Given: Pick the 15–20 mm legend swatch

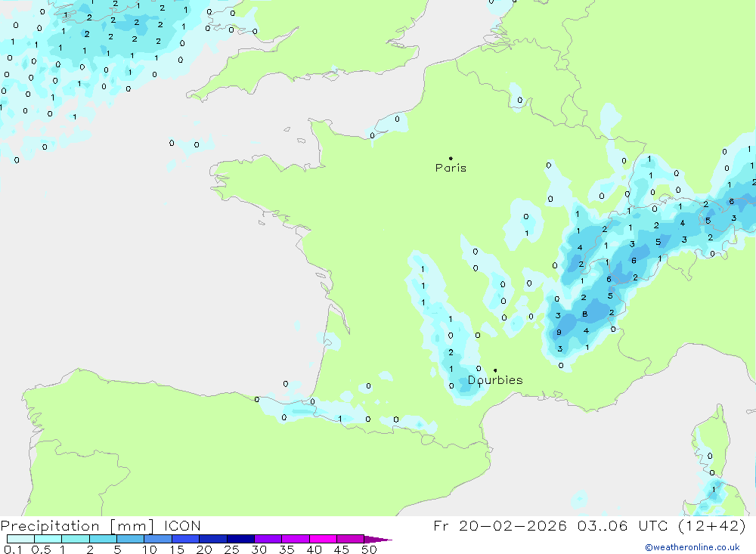Looking at the screenshot, I should pyautogui.click(x=185, y=539).
